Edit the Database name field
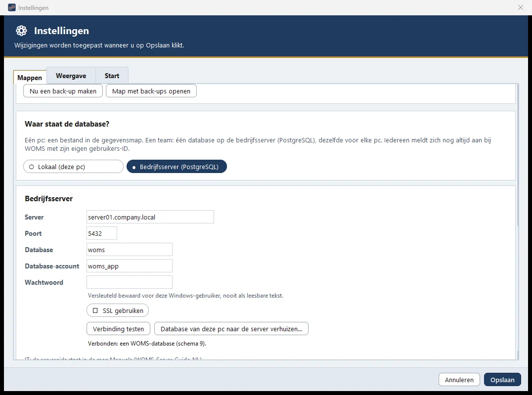This screenshot has width=532, height=395. [x=130, y=250]
